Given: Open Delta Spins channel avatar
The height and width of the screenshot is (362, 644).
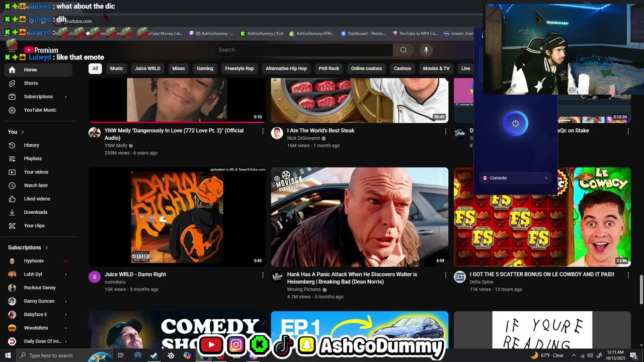Looking at the screenshot, I should pyautogui.click(x=460, y=277).
